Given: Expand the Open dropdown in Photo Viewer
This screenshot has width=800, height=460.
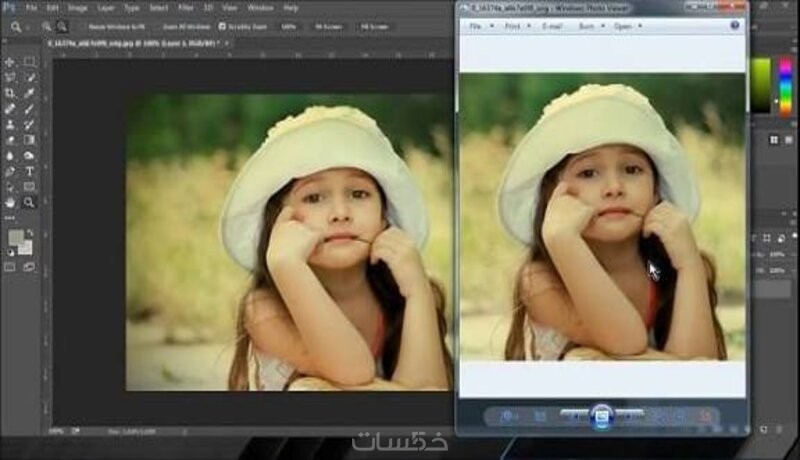Looking at the screenshot, I should pos(640,25).
